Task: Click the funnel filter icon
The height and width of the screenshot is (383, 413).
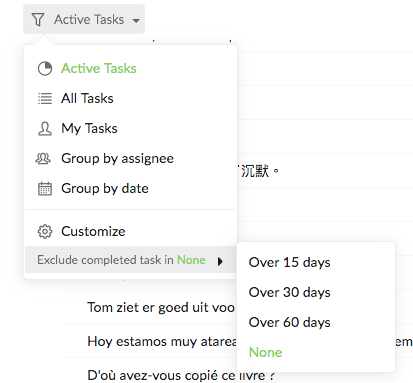Action: click(38, 19)
